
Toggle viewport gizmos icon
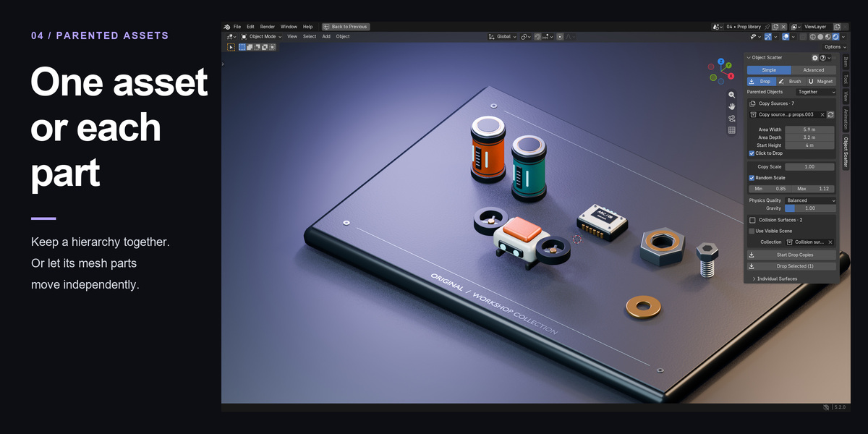770,36
